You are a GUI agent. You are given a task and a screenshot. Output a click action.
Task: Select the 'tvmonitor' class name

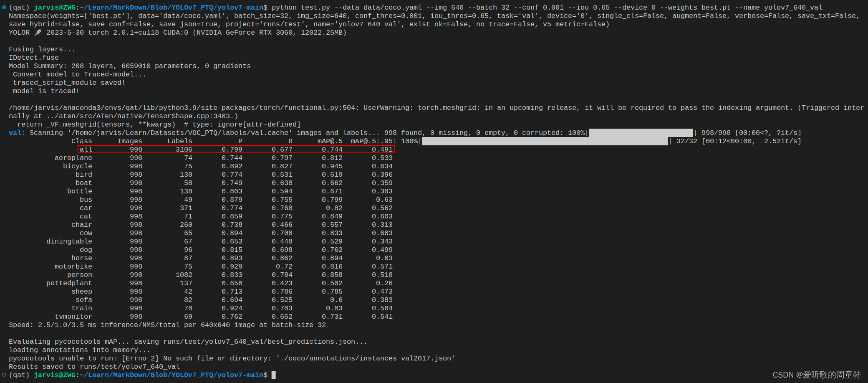click(x=73, y=317)
